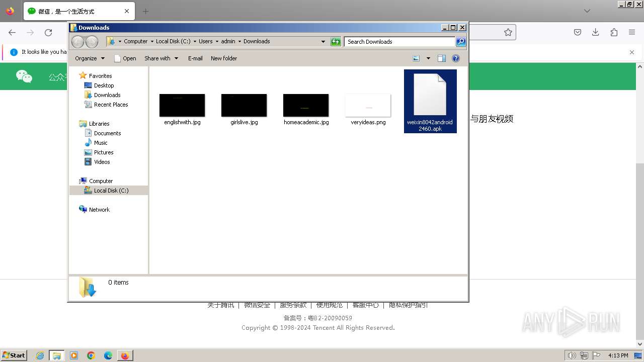Click the volume icon in system tray
This screenshot has width=644, height=362.
tap(572, 355)
